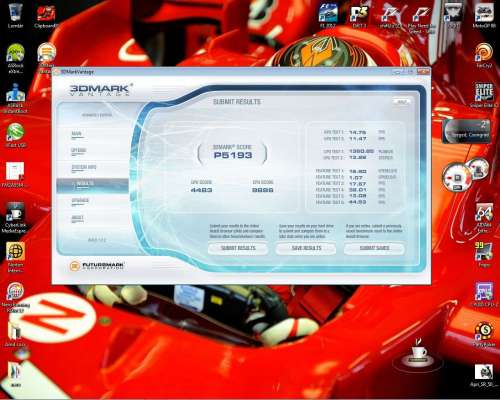Click the coffee cup desktop gadget

[x=418, y=356]
